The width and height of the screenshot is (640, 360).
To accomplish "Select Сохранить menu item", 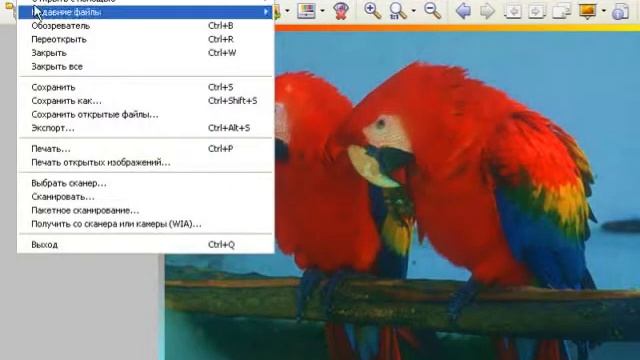I will tap(146, 87).
